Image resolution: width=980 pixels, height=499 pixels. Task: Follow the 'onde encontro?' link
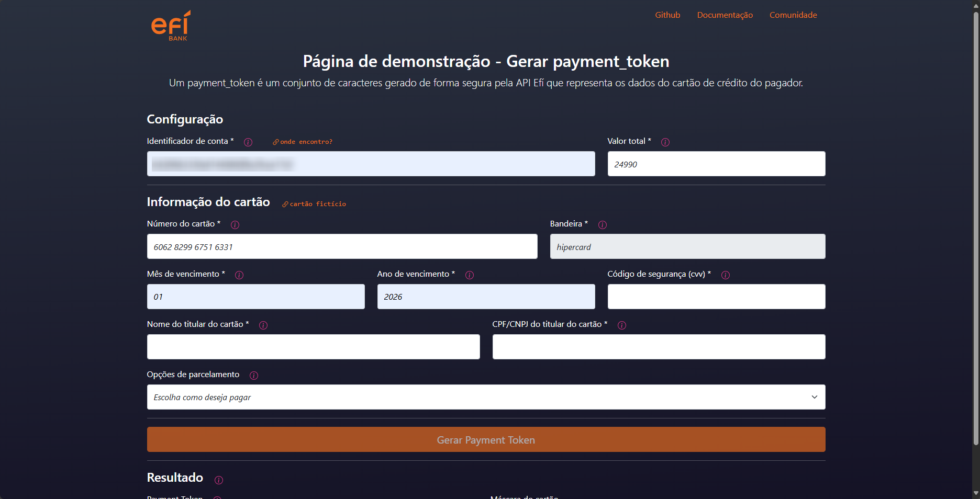tap(303, 142)
